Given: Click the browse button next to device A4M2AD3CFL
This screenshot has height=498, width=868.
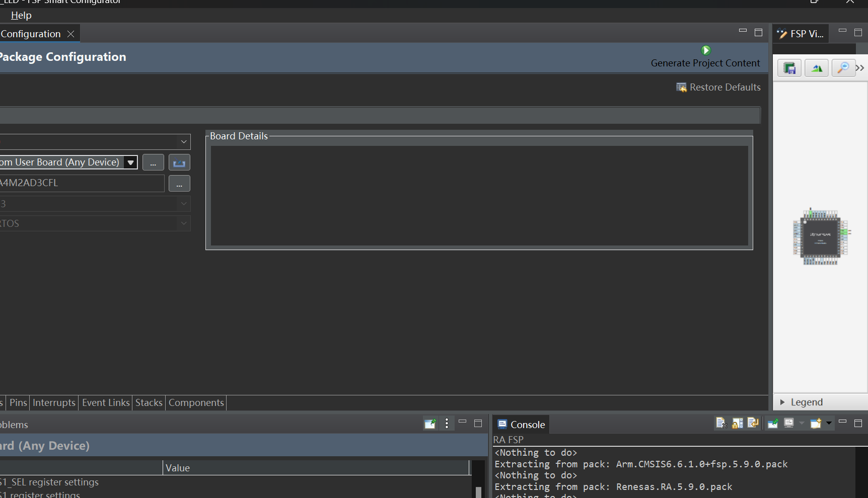Looking at the screenshot, I should 179,184.
